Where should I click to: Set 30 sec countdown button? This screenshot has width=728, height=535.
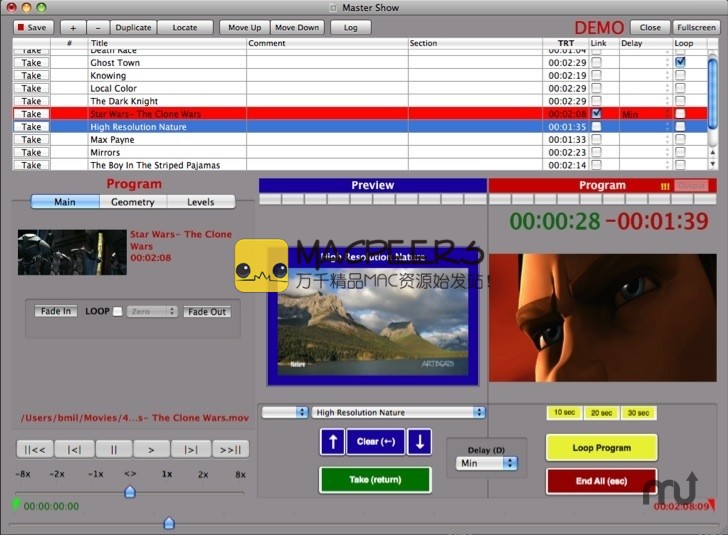[x=638, y=412]
